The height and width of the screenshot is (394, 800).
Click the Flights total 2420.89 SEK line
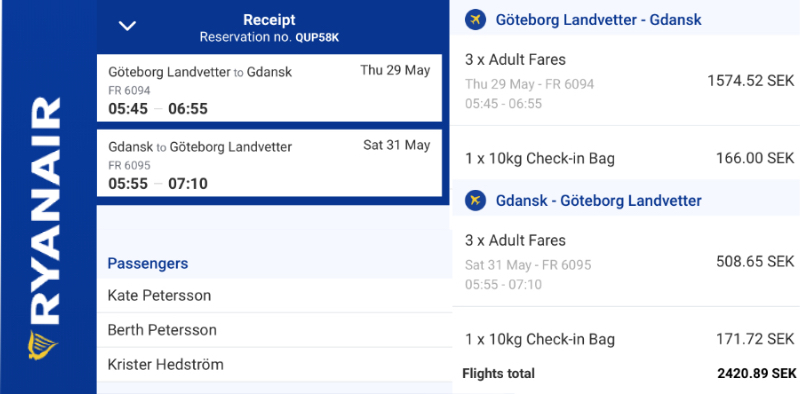point(629,374)
